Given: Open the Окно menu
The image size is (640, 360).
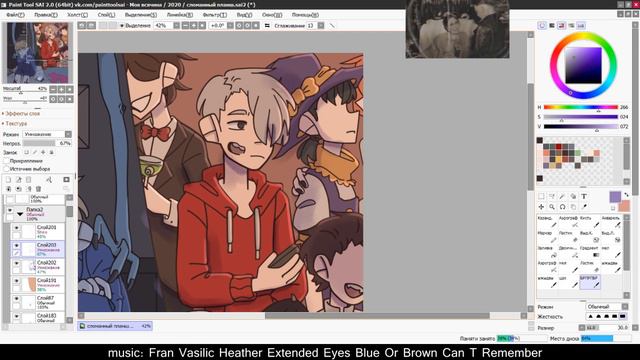Looking at the screenshot, I should point(272,15).
